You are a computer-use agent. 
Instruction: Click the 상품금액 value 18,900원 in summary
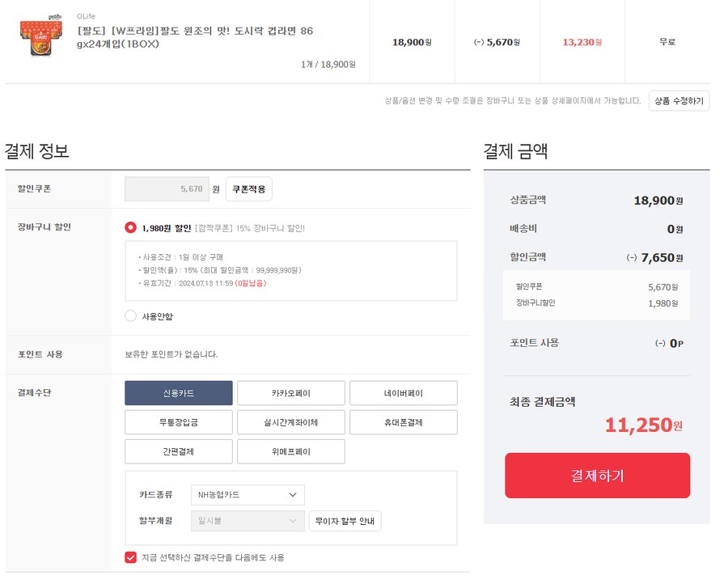(x=658, y=201)
